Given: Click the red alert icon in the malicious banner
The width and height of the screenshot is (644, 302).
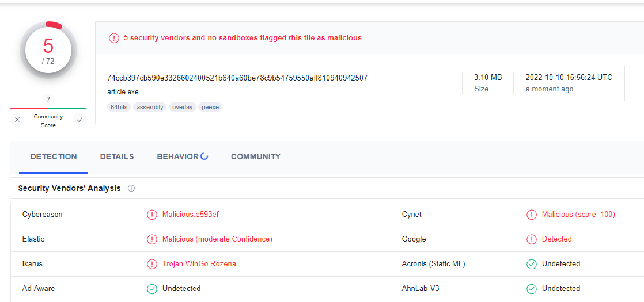Looking at the screenshot, I should click(114, 38).
